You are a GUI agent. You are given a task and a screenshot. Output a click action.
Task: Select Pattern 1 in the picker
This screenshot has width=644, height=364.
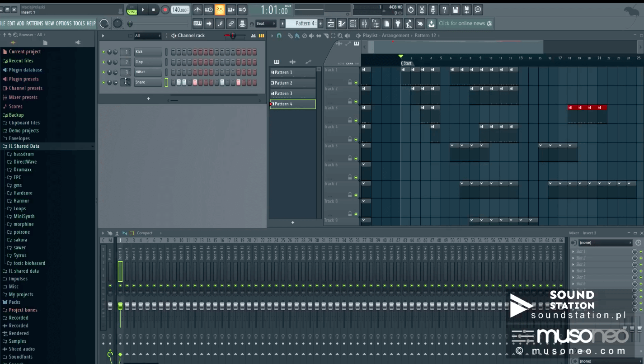pyautogui.click(x=293, y=72)
